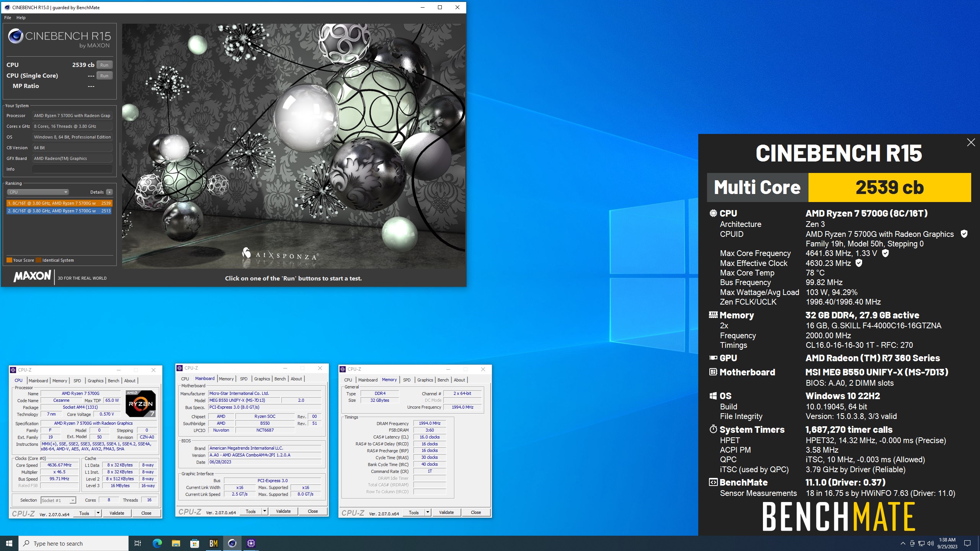Click the CPUID verified shield icon
The image size is (980, 551).
[x=964, y=234]
